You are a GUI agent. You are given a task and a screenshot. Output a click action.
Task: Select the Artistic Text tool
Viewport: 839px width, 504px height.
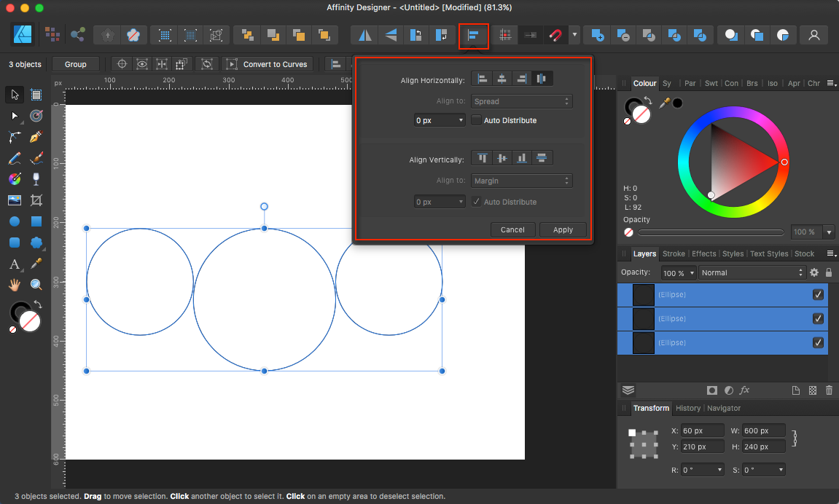pyautogui.click(x=15, y=263)
